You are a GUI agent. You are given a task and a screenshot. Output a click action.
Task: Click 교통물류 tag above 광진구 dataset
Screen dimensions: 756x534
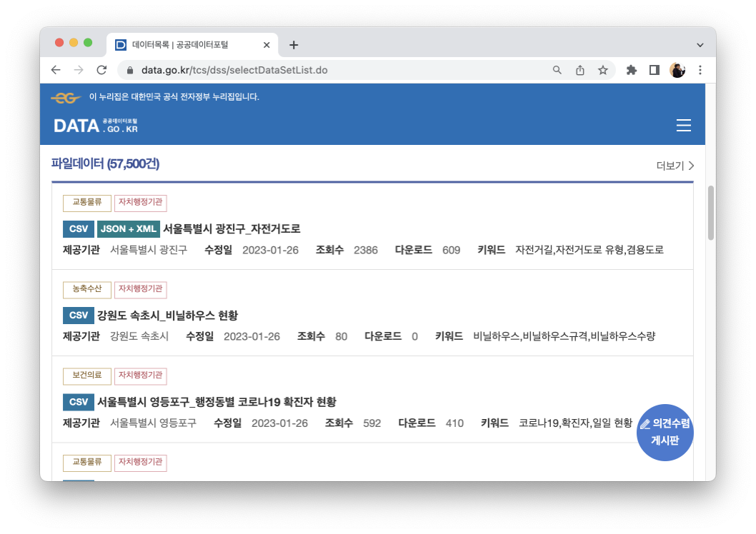tap(86, 202)
